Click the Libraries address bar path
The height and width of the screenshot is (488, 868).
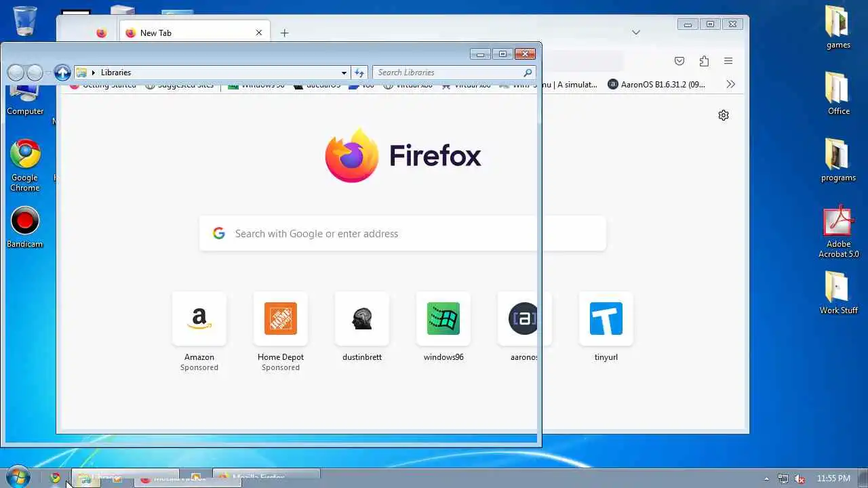(116, 73)
